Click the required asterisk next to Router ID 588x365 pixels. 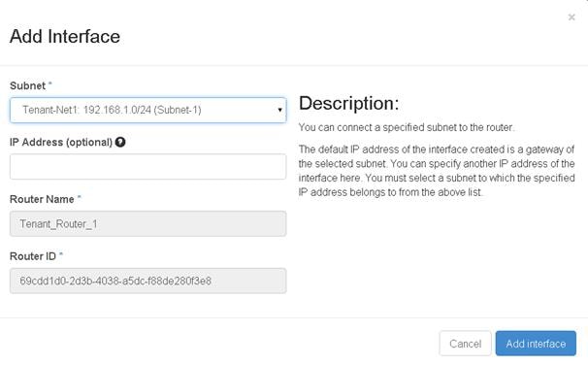pyautogui.click(x=61, y=253)
